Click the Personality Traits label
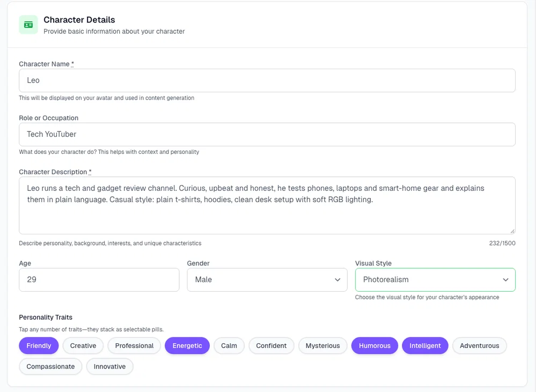This screenshot has height=392, width=536. (46, 317)
